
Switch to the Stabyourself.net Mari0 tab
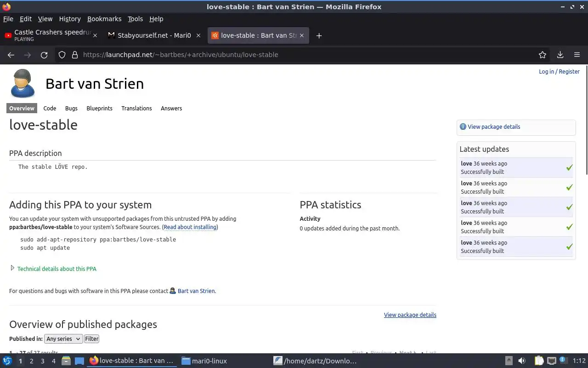[154, 35]
